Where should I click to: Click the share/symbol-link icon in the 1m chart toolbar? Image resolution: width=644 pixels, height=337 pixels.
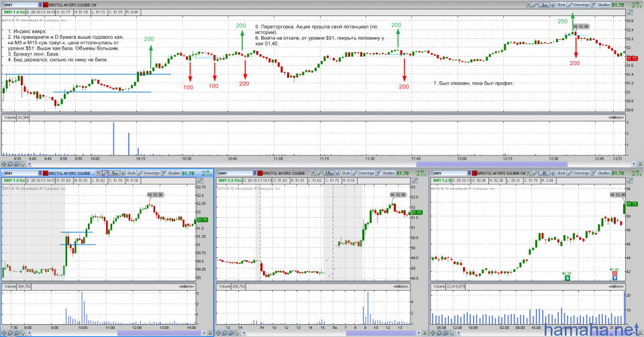pyautogui.click(x=529, y=5)
